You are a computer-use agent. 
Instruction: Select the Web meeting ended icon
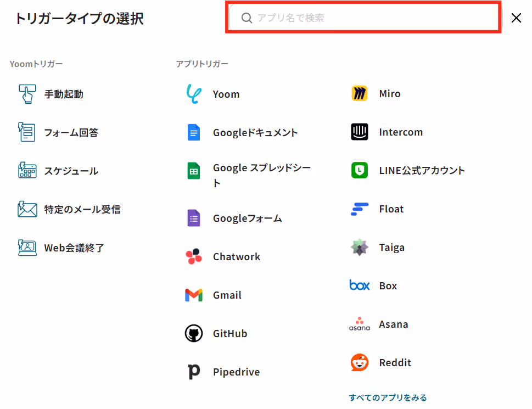27,248
